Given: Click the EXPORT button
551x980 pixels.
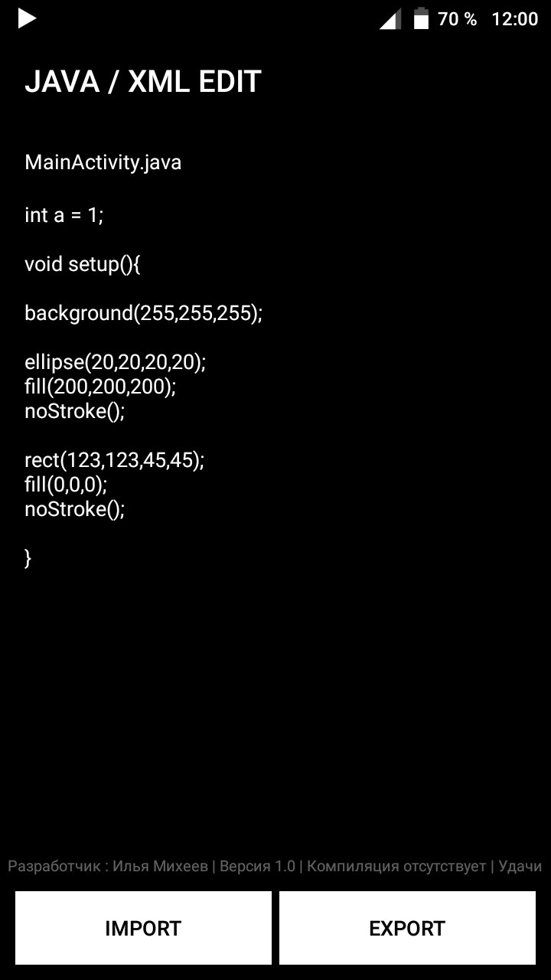Looking at the screenshot, I should click(x=406, y=927).
